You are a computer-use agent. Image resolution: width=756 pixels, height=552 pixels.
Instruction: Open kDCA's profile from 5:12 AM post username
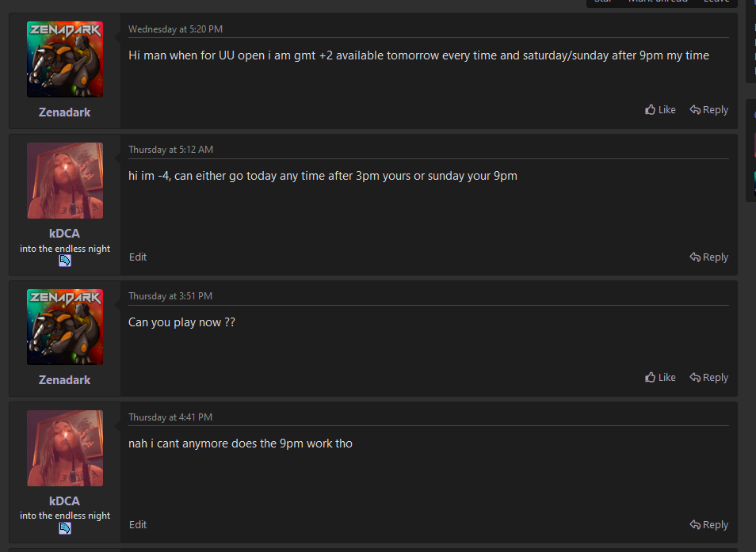click(x=65, y=234)
